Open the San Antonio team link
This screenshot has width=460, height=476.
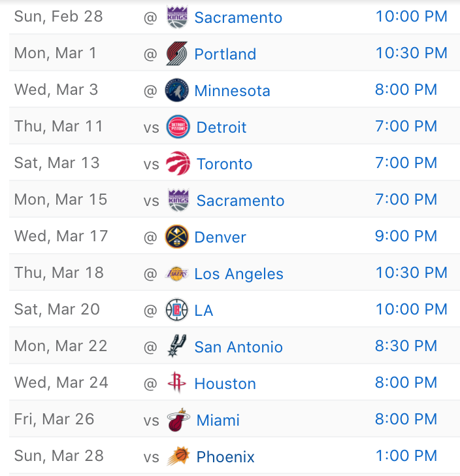238,347
